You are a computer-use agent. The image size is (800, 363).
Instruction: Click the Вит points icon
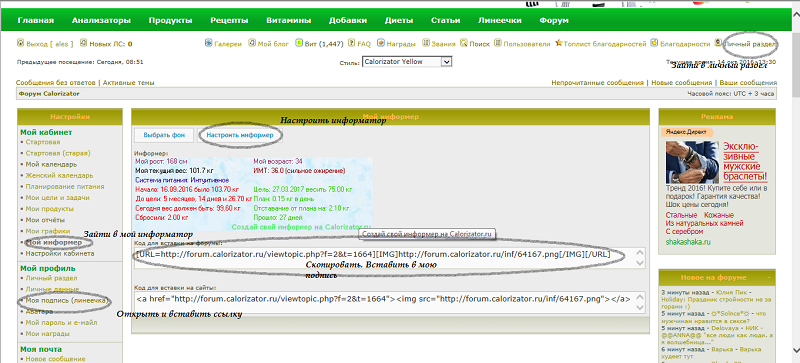coord(298,43)
